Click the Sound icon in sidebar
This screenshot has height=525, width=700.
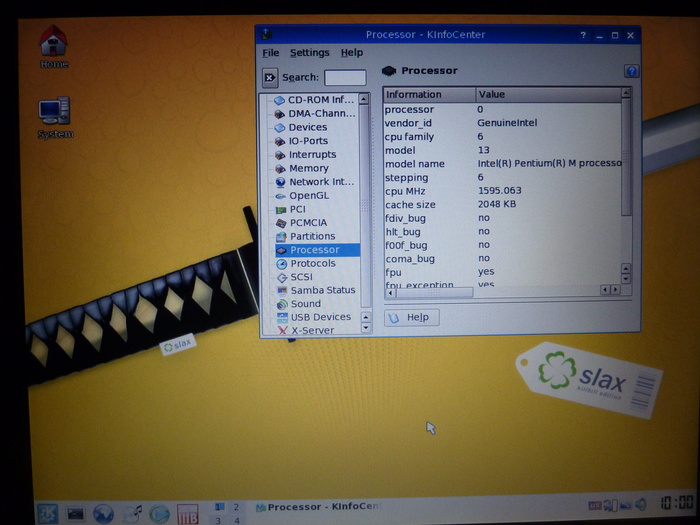[282, 304]
